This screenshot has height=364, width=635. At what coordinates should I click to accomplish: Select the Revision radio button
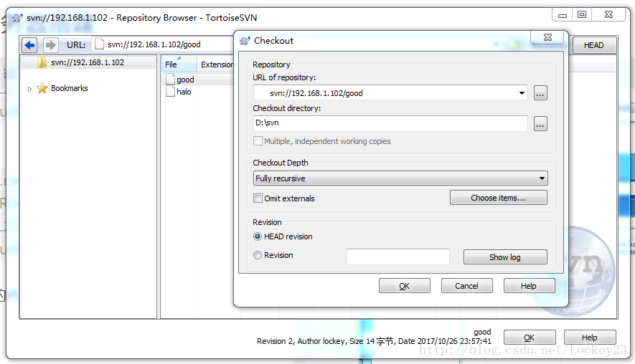pos(258,255)
